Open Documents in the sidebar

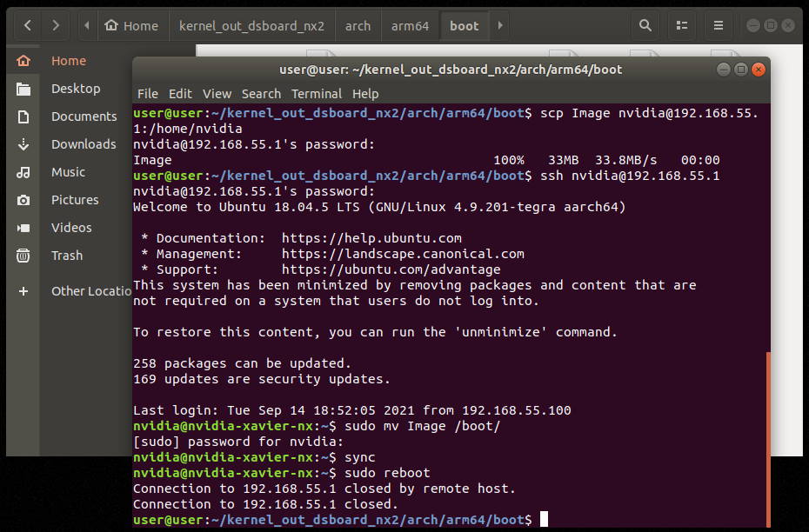point(84,116)
